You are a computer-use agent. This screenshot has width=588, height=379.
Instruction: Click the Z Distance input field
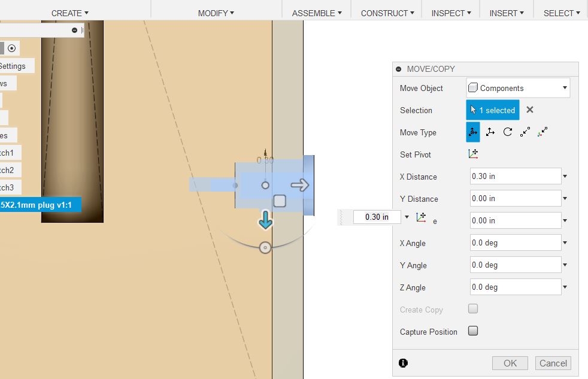click(x=516, y=220)
